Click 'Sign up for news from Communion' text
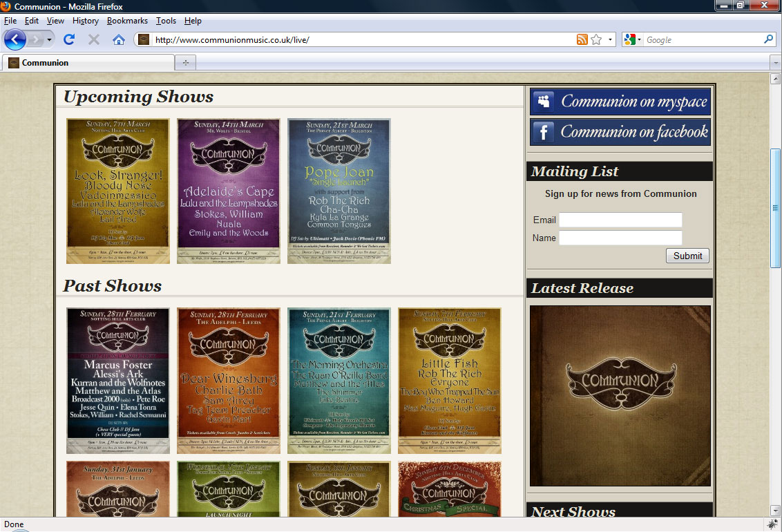 point(621,193)
